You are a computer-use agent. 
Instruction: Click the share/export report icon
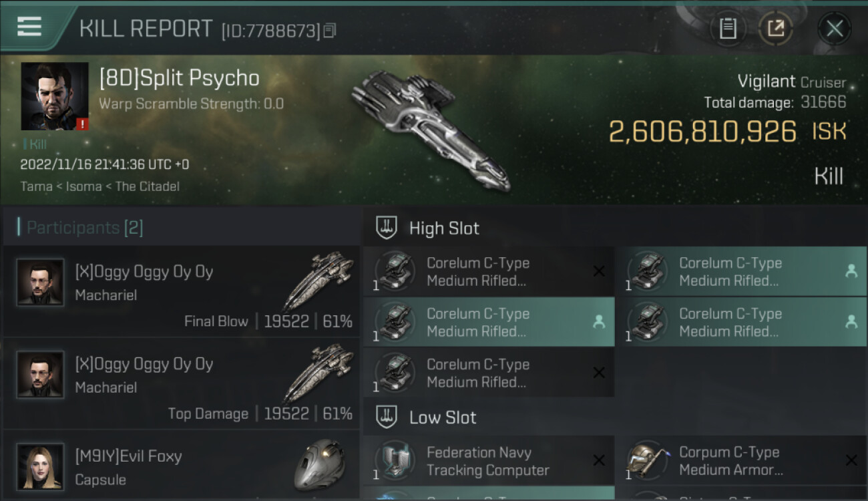(776, 29)
